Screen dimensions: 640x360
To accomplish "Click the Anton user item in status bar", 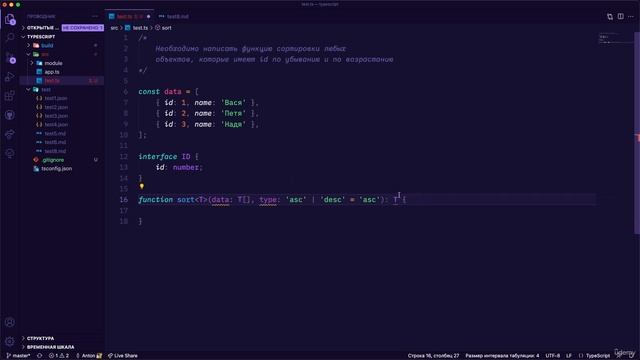I will pos(89,356).
